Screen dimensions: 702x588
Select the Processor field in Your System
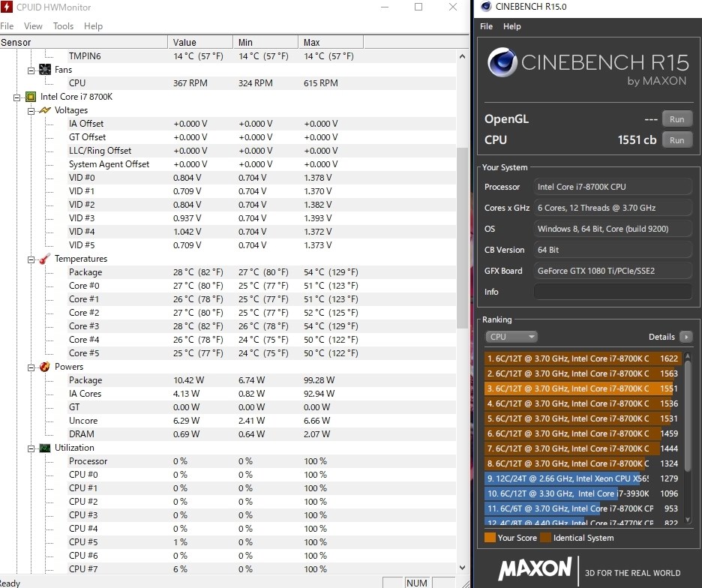click(613, 187)
